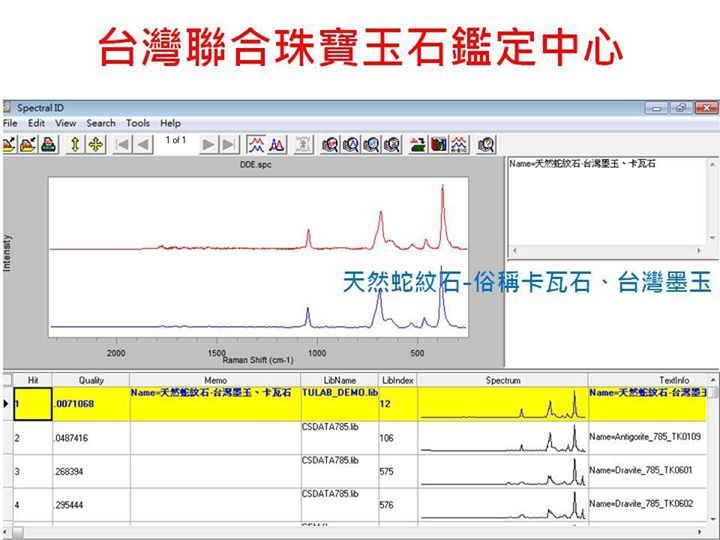Open the Search menu
The image size is (720, 540).
tap(101, 123)
